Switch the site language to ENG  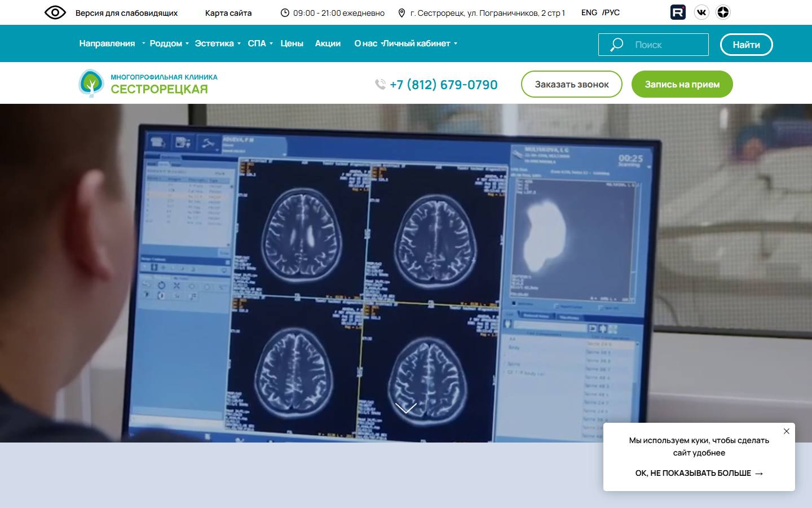[589, 12]
